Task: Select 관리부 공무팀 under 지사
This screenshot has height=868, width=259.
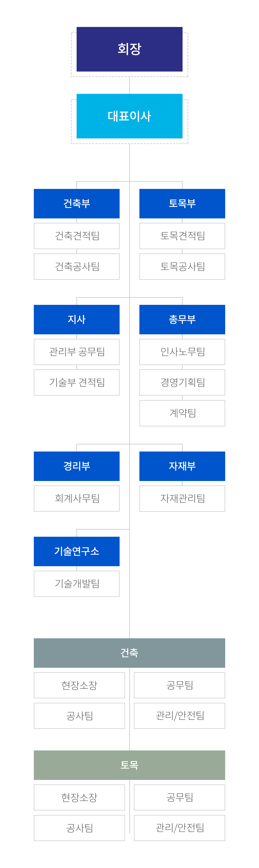Action: click(x=77, y=352)
